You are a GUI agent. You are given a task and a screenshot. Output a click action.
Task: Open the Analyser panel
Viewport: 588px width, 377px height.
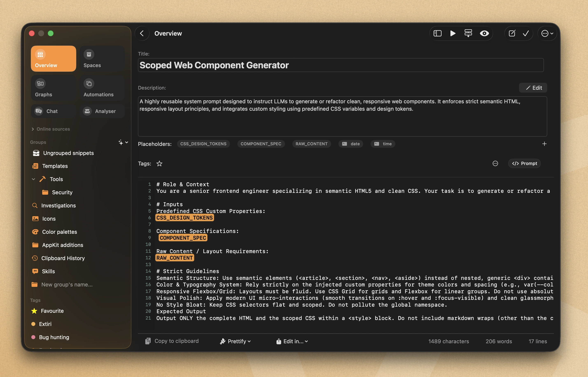tap(102, 111)
